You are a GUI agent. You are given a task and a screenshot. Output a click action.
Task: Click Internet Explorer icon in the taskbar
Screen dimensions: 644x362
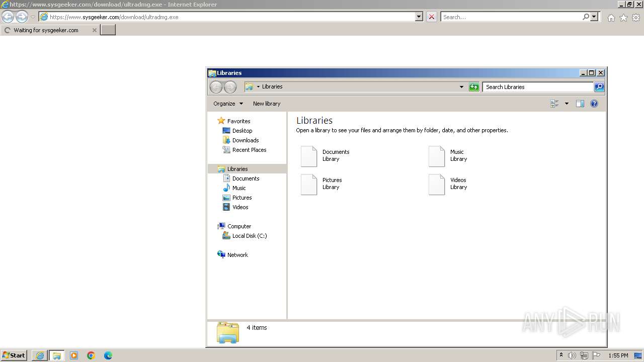(x=40, y=355)
